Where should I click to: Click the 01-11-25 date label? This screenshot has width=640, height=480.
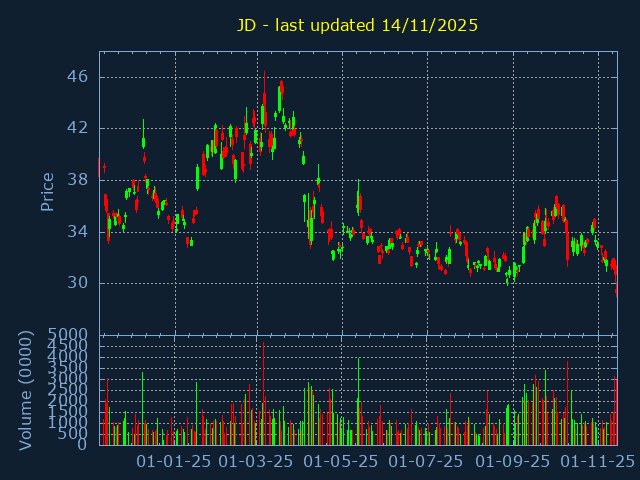(596, 462)
